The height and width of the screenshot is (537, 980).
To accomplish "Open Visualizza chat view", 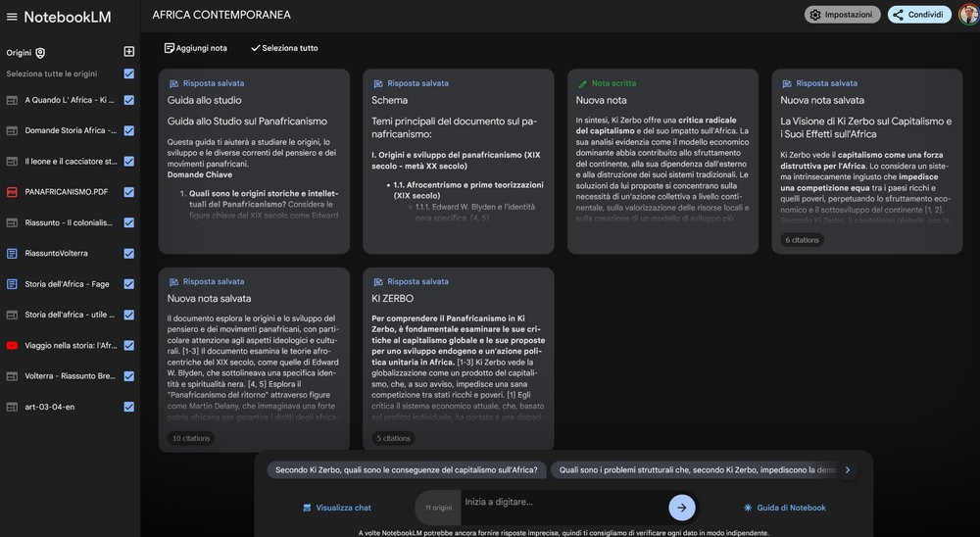I will 336,508.
